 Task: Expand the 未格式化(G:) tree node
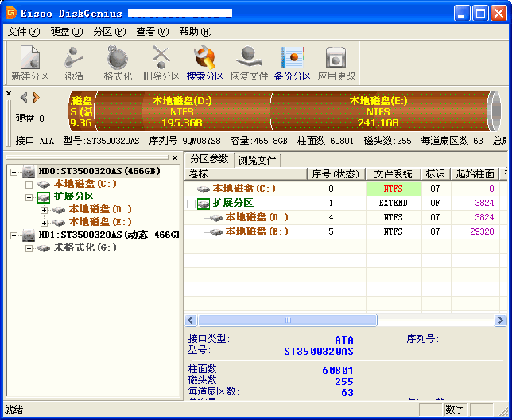tap(29, 248)
